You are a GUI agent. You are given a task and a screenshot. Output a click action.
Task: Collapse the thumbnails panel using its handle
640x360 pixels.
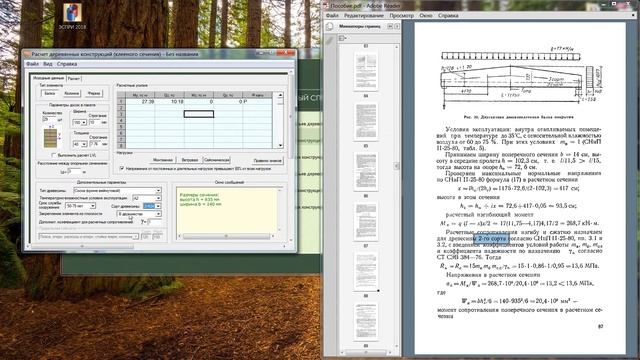pyautogui.click(x=396, y=165)
